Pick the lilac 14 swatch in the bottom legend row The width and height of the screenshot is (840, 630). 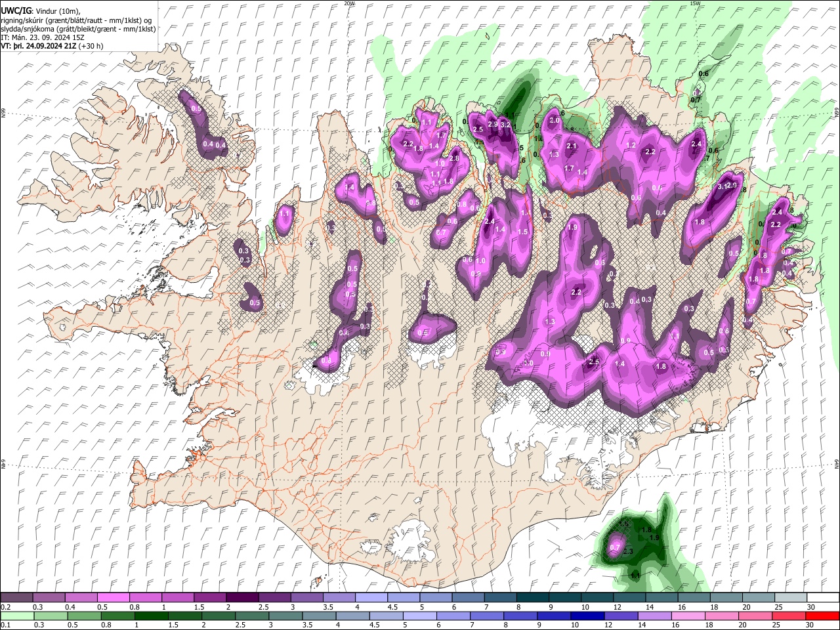[x=654, y=616]
